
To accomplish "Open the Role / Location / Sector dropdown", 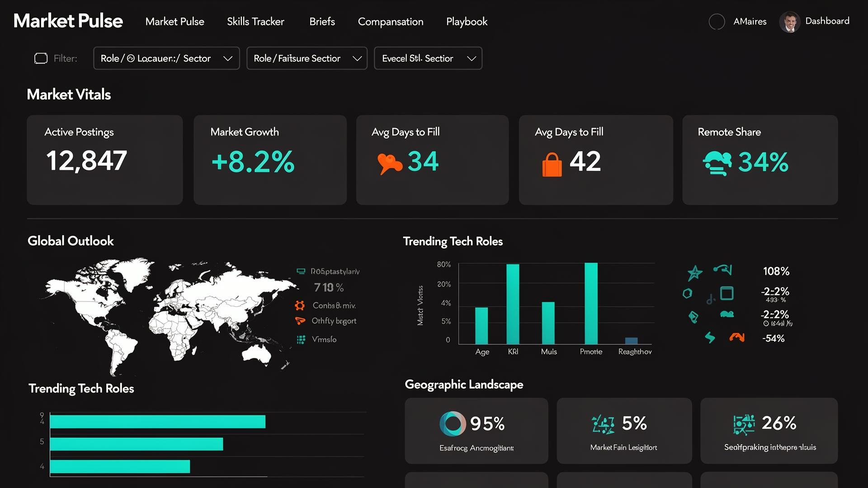I will (166, 58).
